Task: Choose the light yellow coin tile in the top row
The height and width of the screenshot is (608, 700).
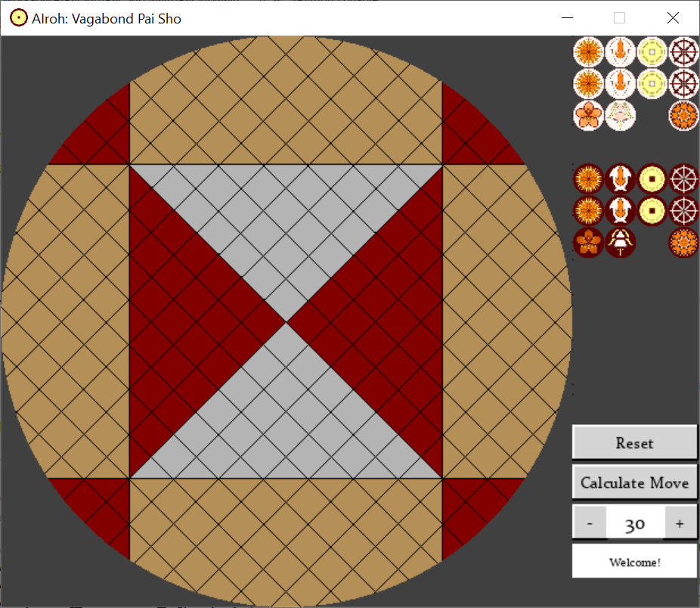Action: [652, 52]
